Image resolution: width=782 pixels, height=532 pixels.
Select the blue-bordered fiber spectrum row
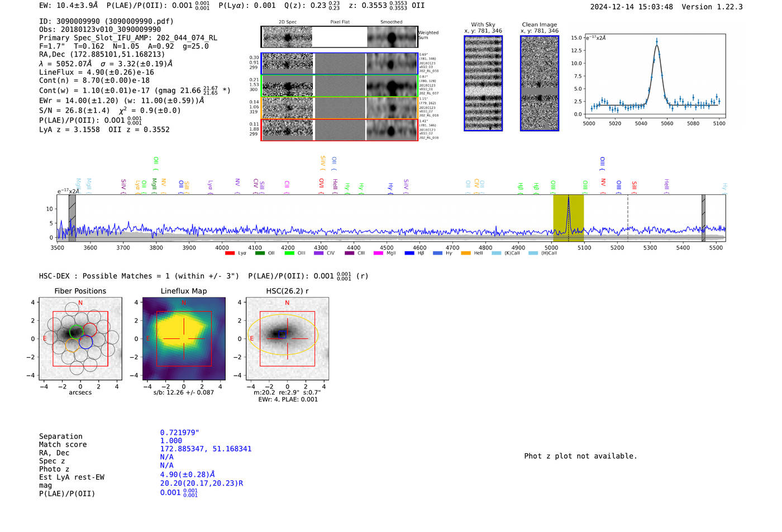click(x=340, y=64)
